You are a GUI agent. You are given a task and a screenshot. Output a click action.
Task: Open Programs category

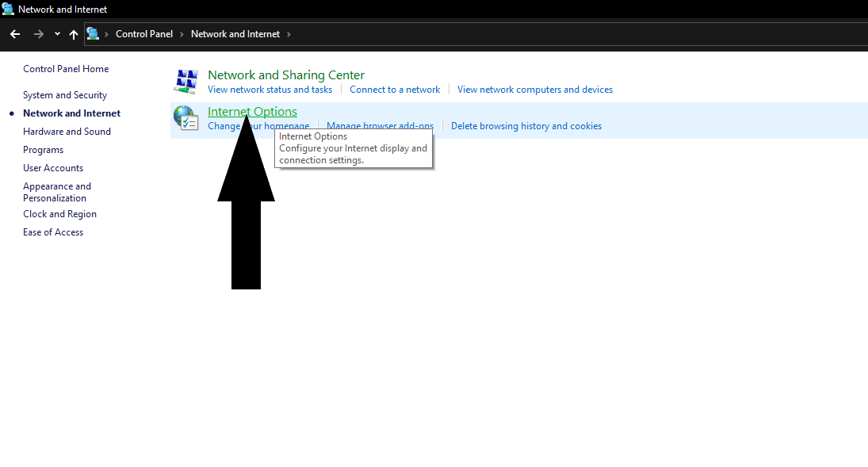pos(43,150)
